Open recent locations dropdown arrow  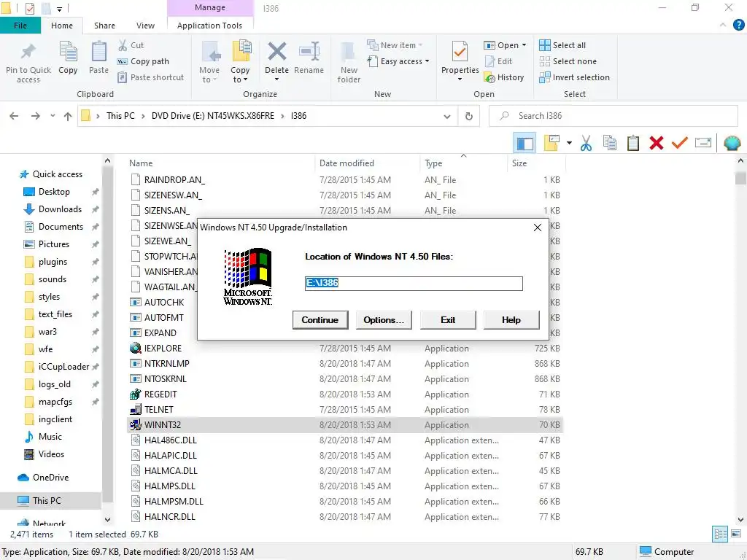pos(53,116)
